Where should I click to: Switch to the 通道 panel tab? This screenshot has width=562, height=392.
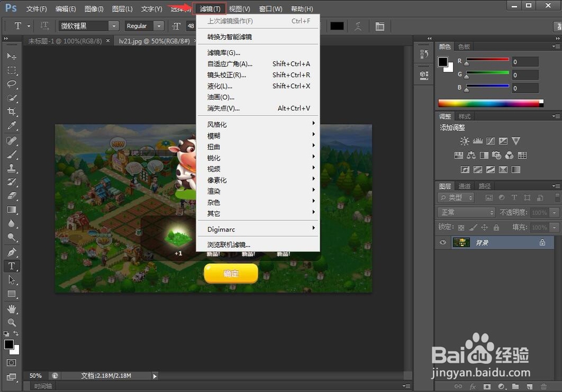[x=465, y=186]
